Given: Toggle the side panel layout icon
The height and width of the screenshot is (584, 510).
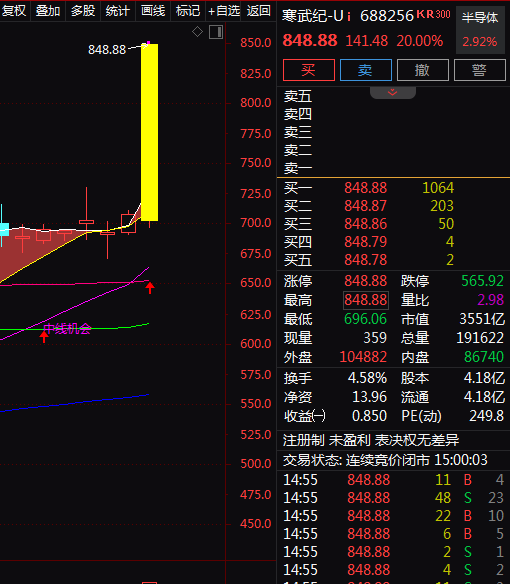Looking at the screenshot, I should coord(216,32).
